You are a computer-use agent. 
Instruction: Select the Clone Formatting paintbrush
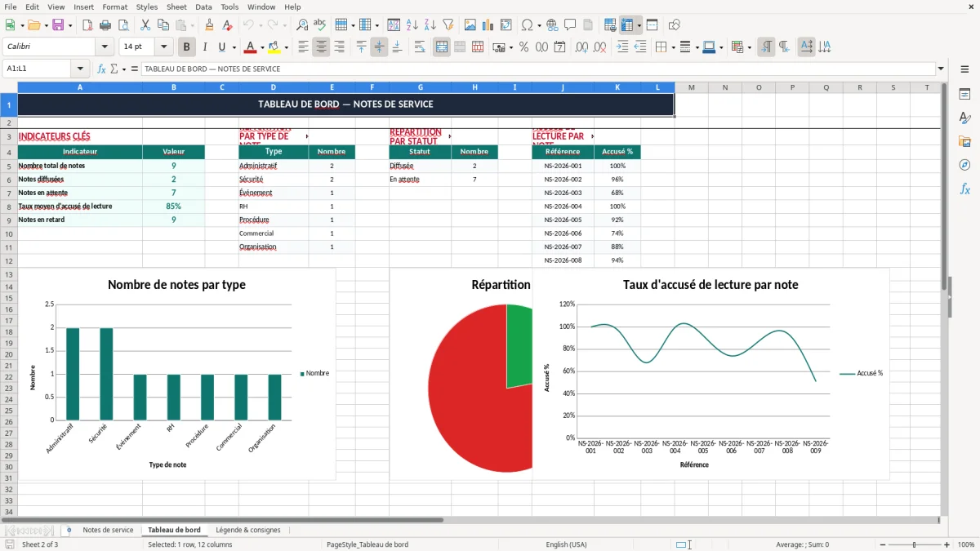(210, 25)
